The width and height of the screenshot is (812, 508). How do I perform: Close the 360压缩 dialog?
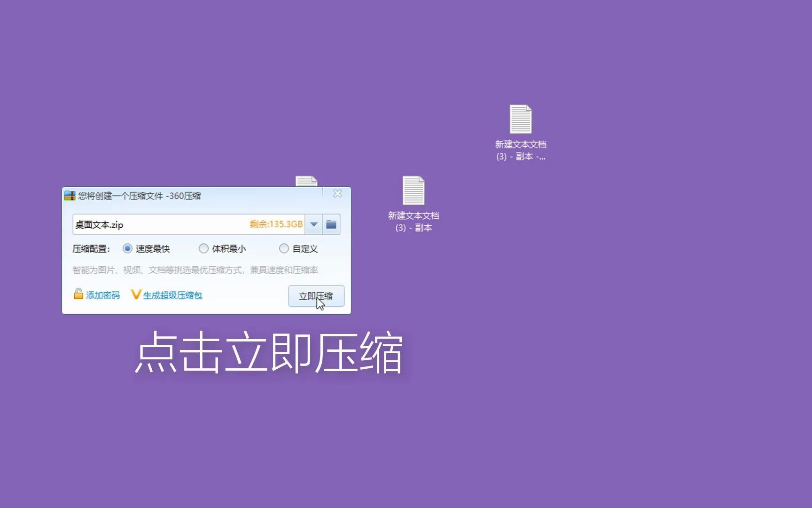coord(337,193)
